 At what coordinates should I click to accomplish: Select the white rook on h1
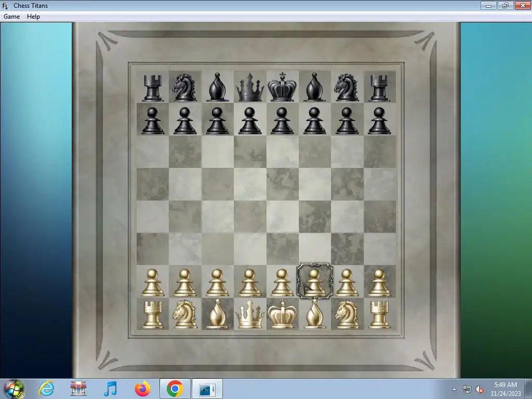coord(379,315)
